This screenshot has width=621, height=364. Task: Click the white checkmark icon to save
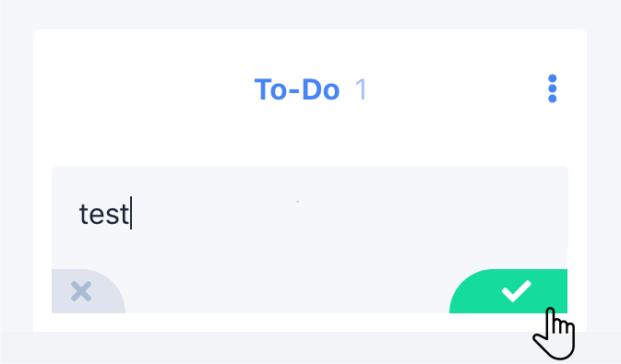pos(516,291)
